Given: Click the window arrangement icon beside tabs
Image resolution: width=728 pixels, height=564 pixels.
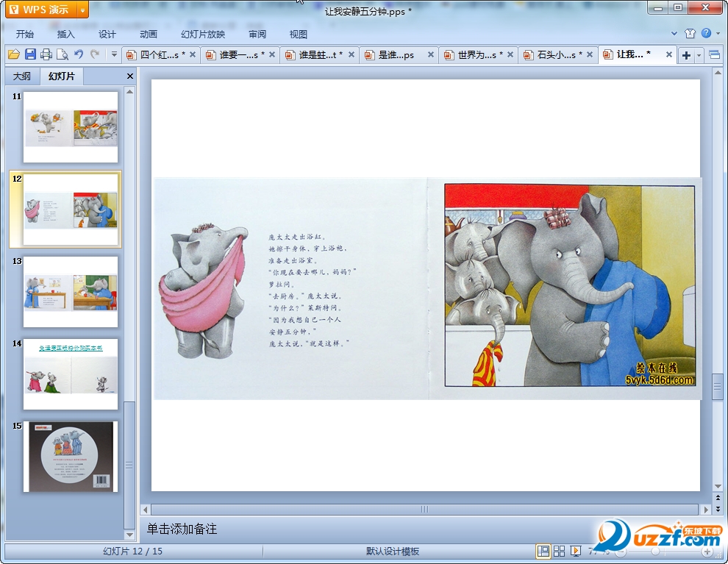Looking at the screenshot, I should click(x=714, y=55).
